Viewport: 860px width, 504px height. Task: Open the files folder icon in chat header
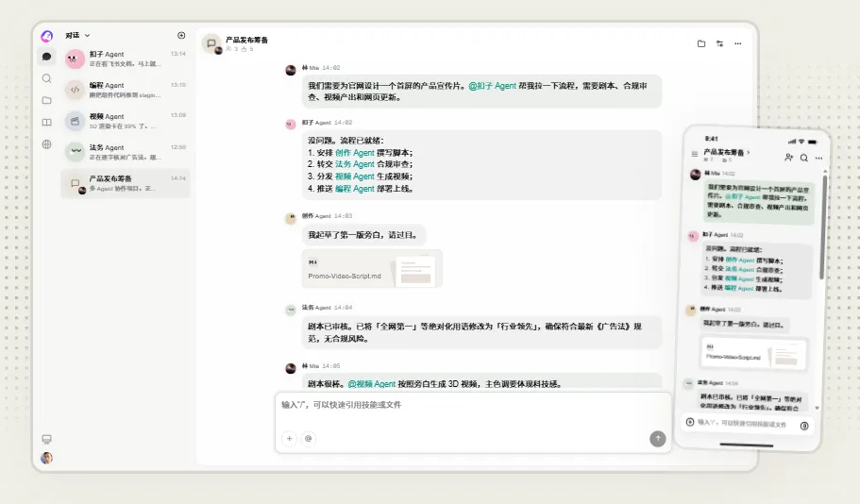[x=701, y=43]
